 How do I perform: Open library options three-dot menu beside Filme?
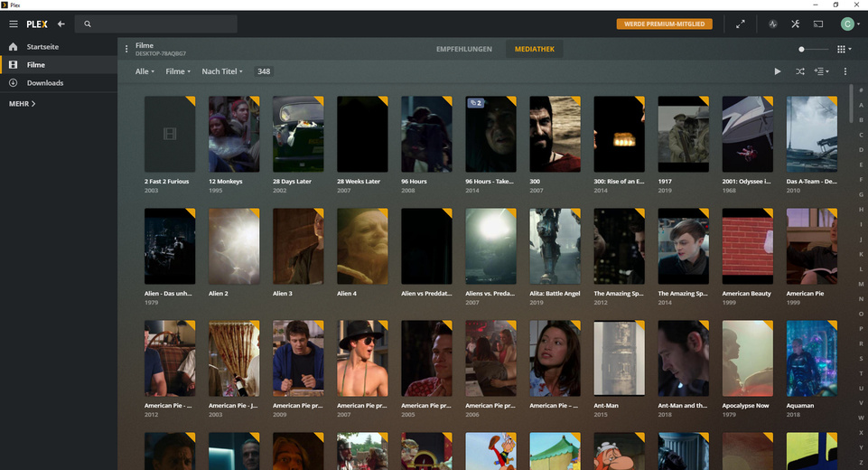[126, 49]
